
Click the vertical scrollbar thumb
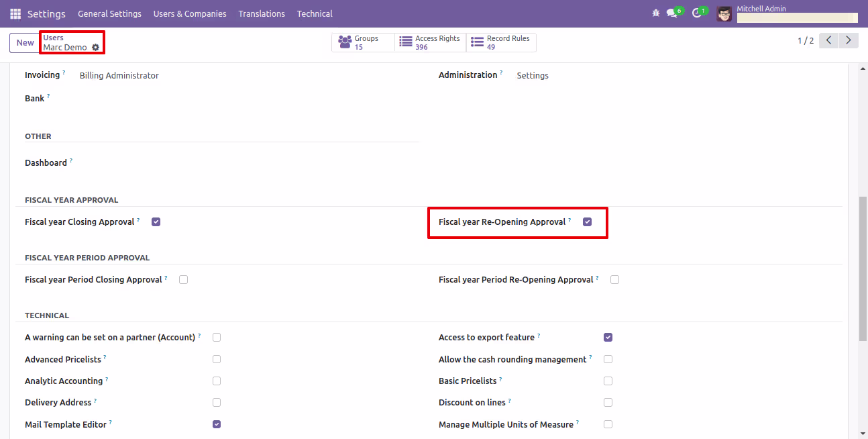point(863,269)
